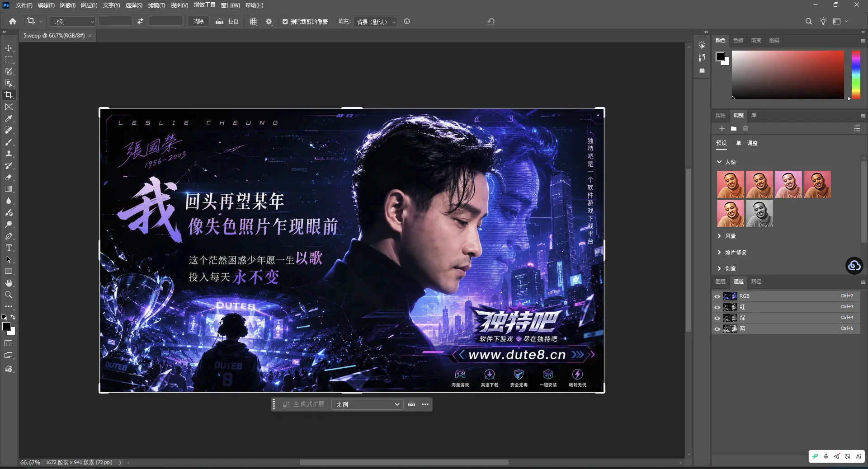Select the Path Selection tool
The width and height of the screenshot is (868, 469).
[x=9, y=259]
